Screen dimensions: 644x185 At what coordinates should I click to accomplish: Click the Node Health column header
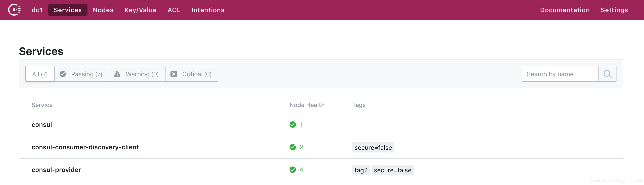click(307, 105)
